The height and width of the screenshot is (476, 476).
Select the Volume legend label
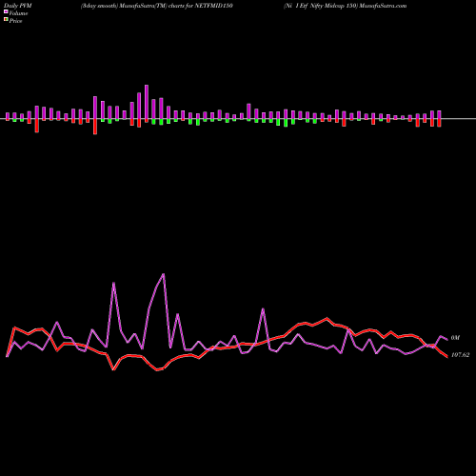tap(18, 13)
